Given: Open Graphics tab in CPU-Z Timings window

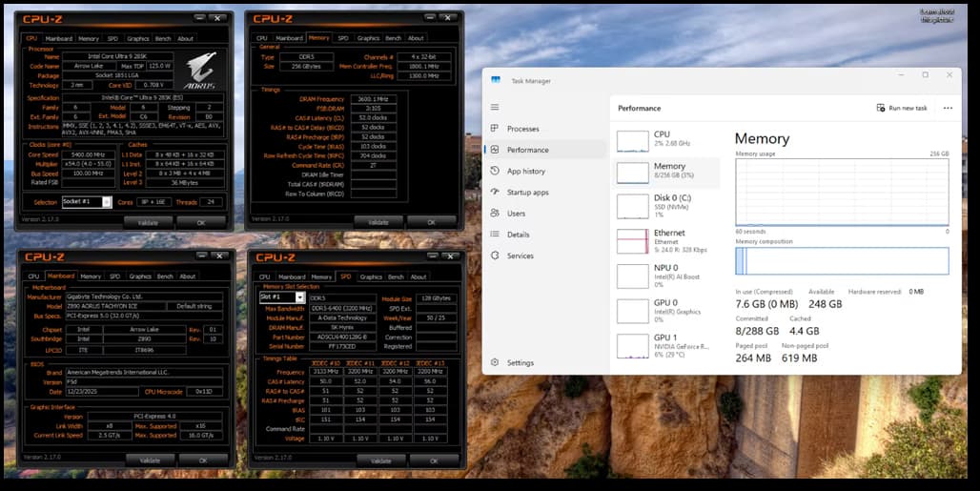Looking at the screenshot, I should [x=368, y=38].
